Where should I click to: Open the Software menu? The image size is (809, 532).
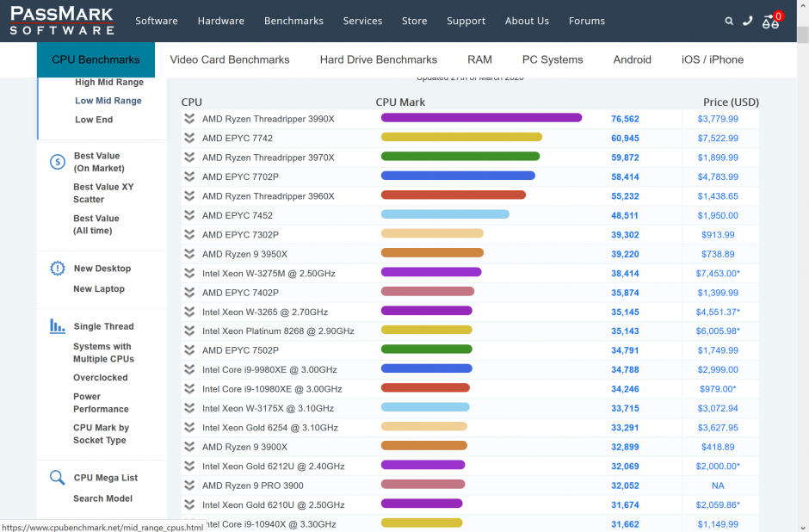157,21
